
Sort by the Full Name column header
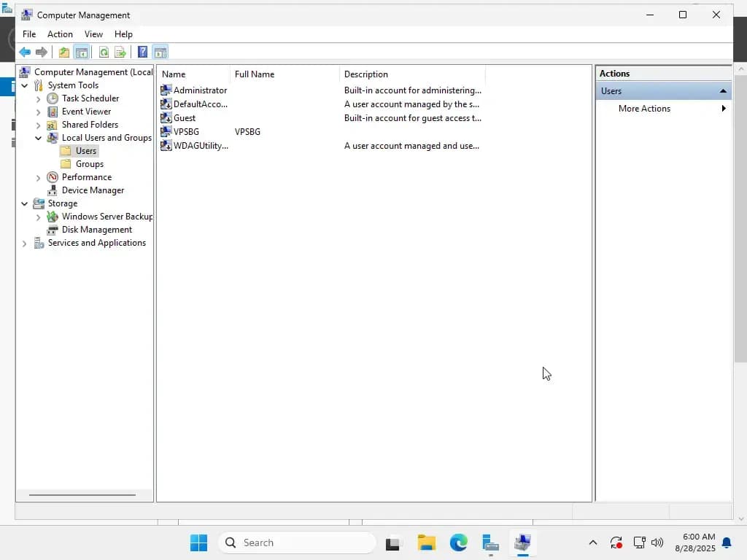285,74
